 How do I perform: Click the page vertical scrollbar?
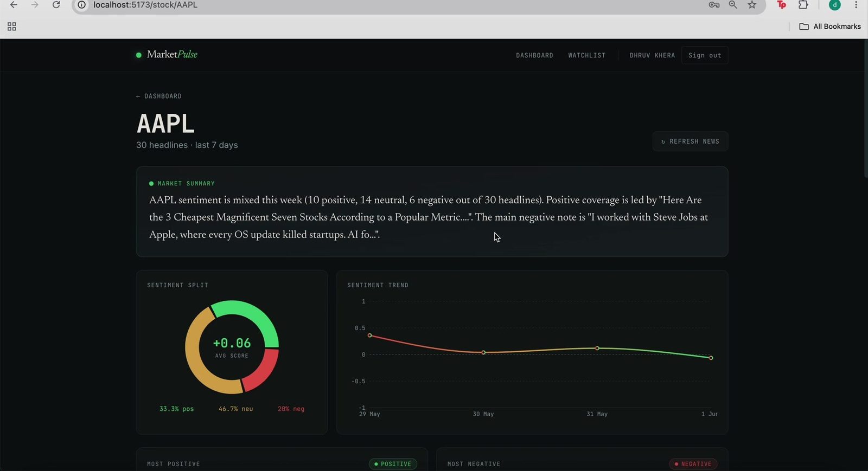point(865,108)
